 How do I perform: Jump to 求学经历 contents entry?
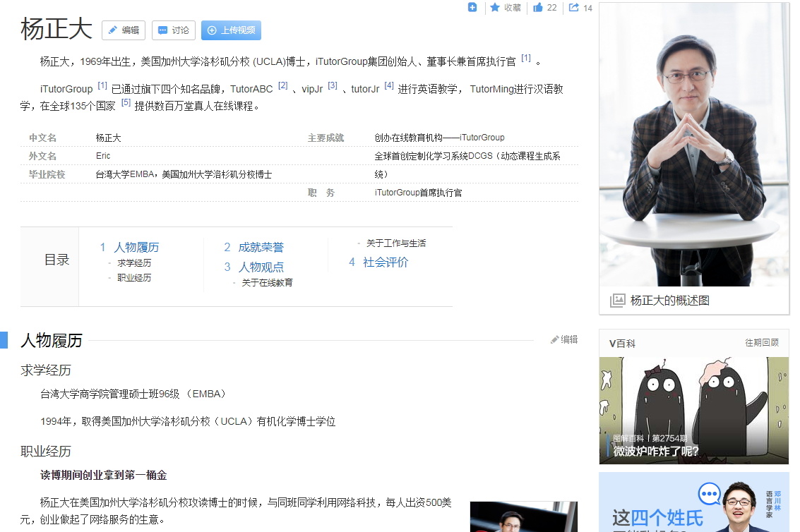point(134,262)
